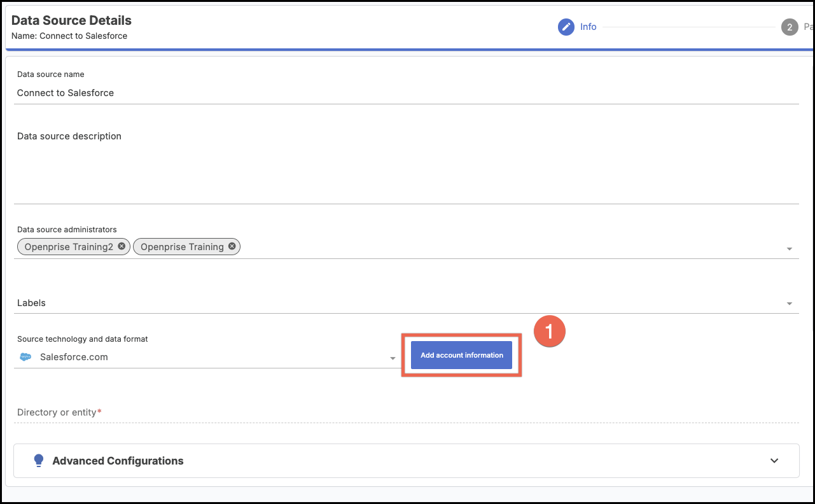This screenshot has width=815, height=504.
Task: Click the Labels field text
Action: pyautogui.click(x=31, y=303)
